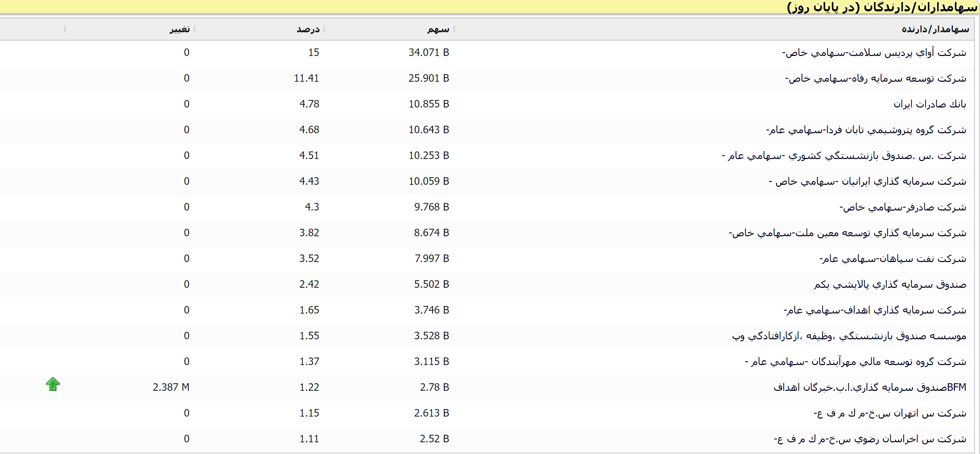Open صندوق سرمايه گذاري پالايشي يكم

coord(890,284)
